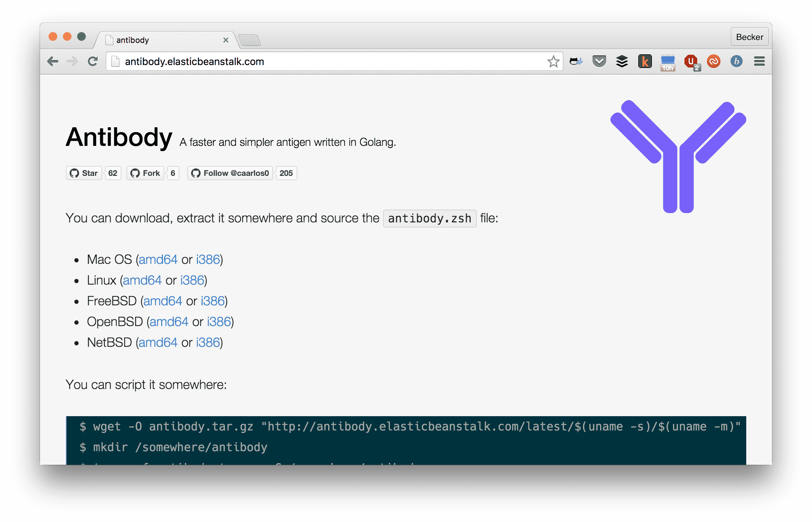
Task: Click Follow @caarlos0 button
Action: (x=230, y=173)
